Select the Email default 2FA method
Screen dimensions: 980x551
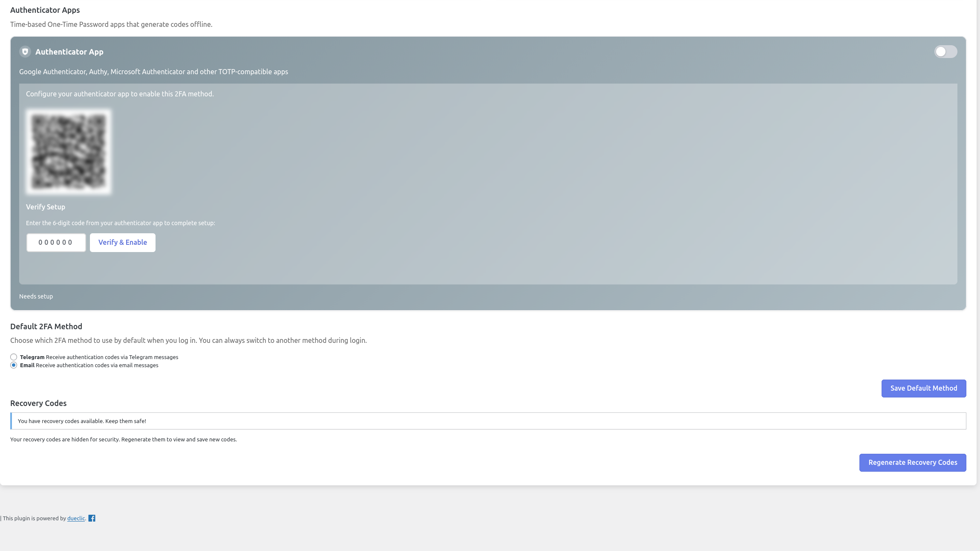(x=14, y=365)
